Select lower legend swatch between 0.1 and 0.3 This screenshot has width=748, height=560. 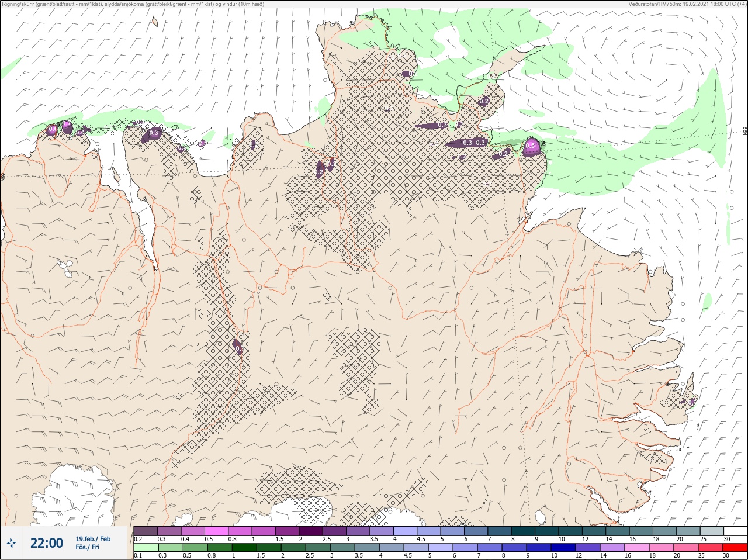click(146, 547)
